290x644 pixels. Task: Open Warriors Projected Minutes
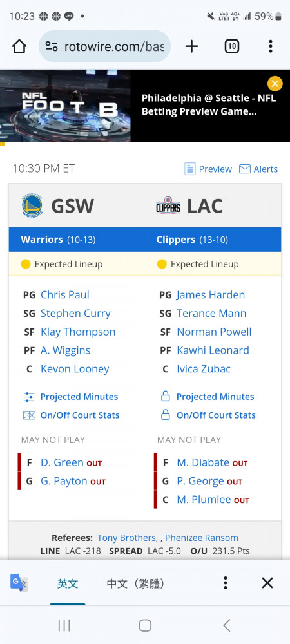coord(71,397)
